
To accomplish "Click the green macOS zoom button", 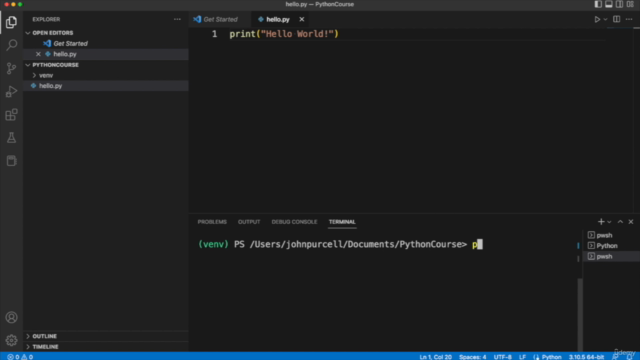I will pos(20,4).
